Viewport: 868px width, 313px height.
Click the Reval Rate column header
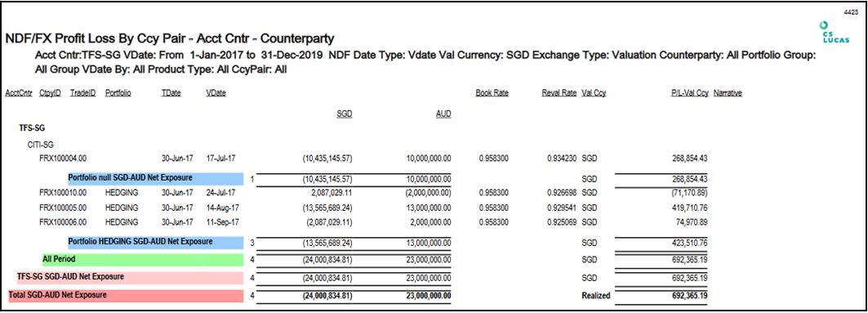(559, 93)
